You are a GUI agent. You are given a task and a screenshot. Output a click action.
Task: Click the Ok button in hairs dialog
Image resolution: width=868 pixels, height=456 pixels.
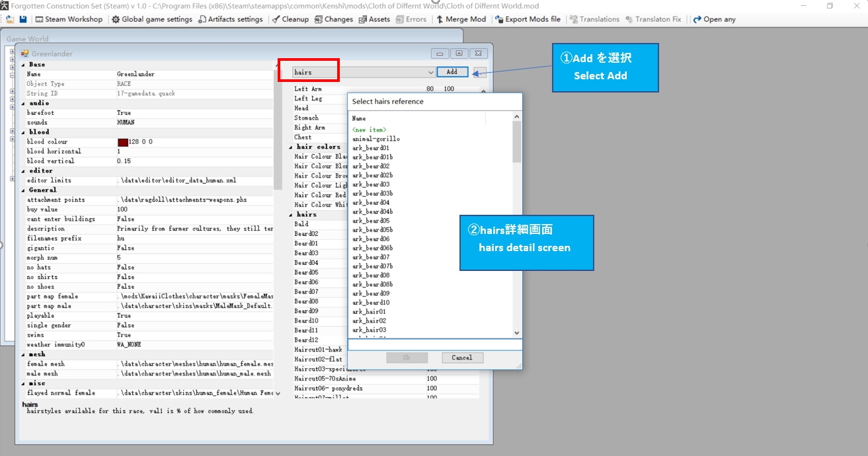tap(407, 358)
